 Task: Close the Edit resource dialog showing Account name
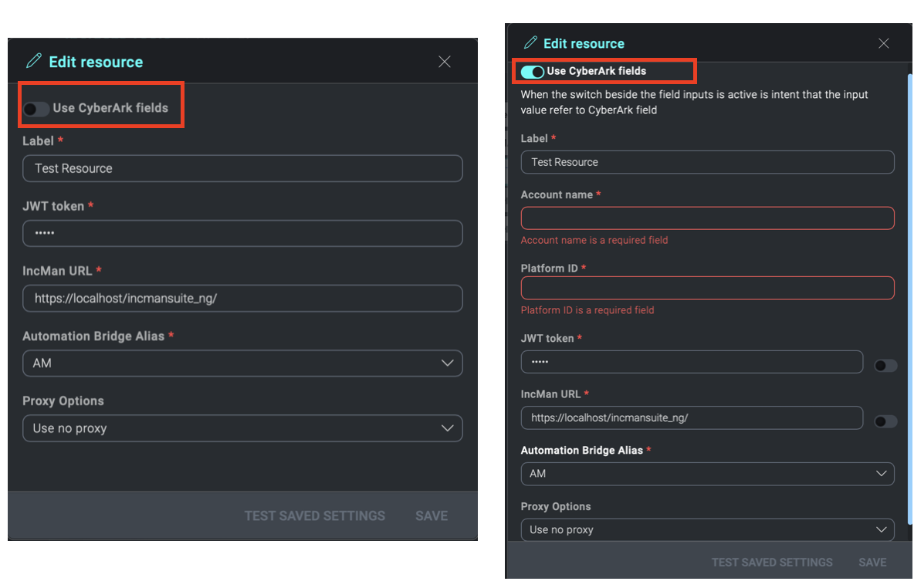[884, 44]
